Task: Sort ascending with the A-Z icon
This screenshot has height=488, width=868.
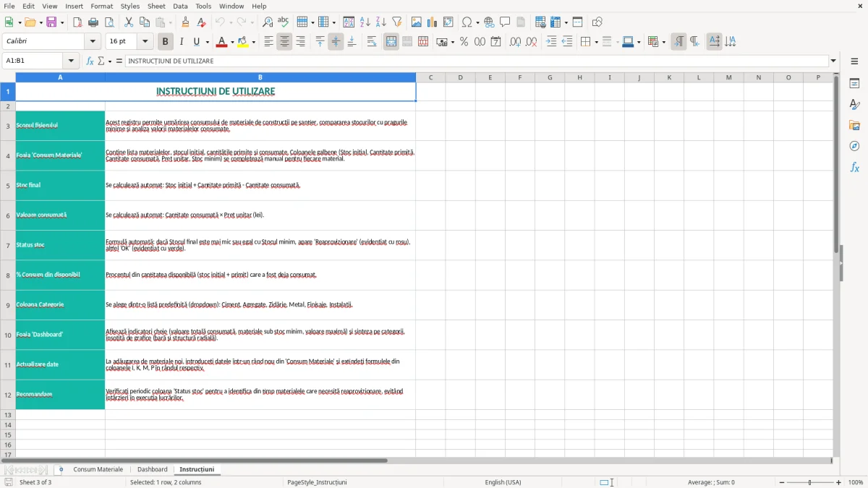Action: pyautogui.click(x=365, y=22)
